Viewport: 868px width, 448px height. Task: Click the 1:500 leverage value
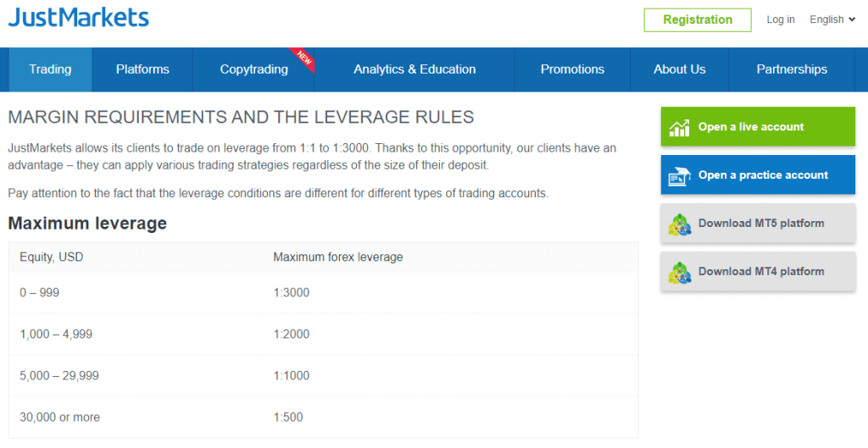pyautogui.click(x=288, y=417)
